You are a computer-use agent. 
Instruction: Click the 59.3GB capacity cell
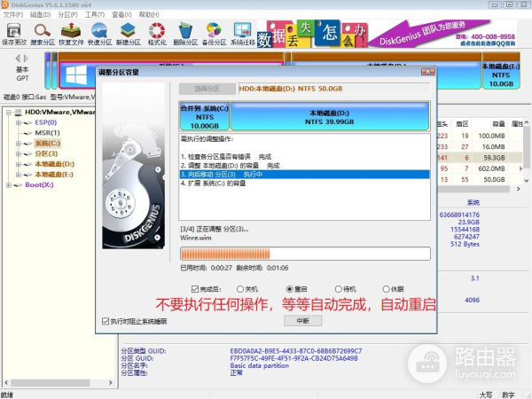tap(491, 158)
